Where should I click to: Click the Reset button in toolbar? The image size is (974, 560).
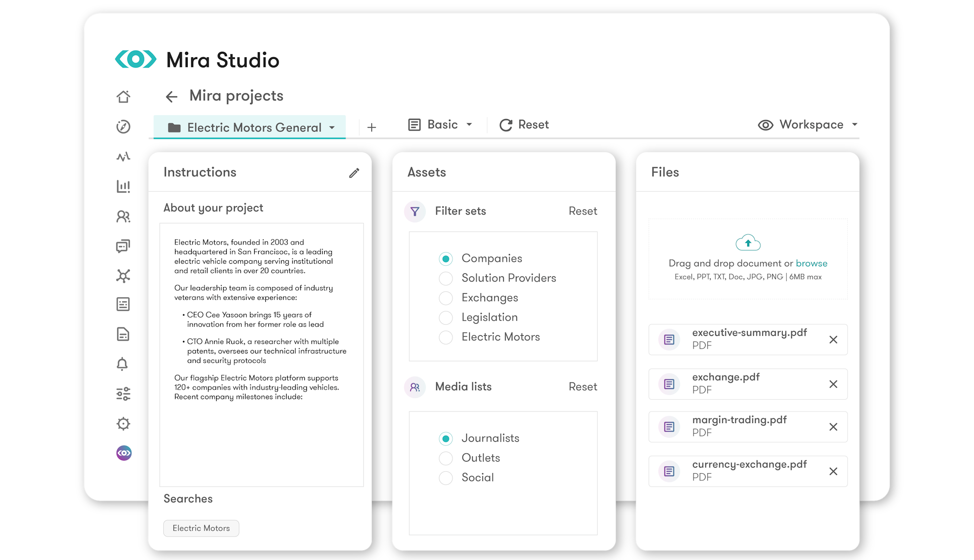524,125
